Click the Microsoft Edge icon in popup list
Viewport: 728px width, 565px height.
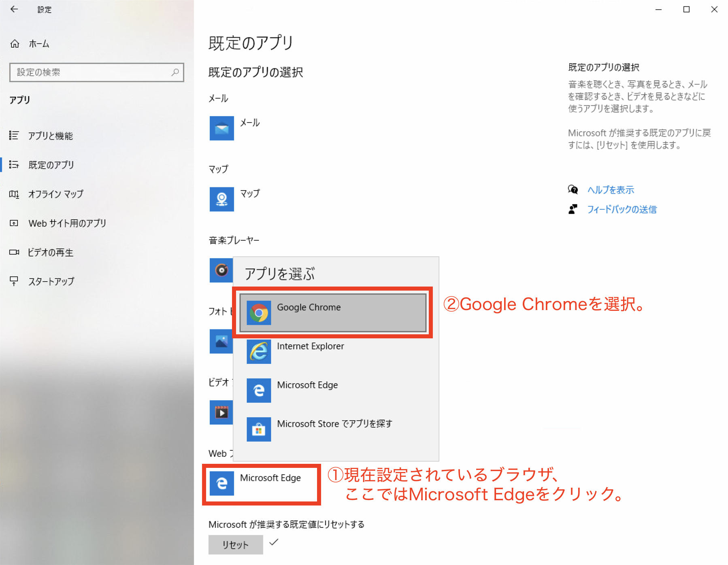(x=259, y=391)
